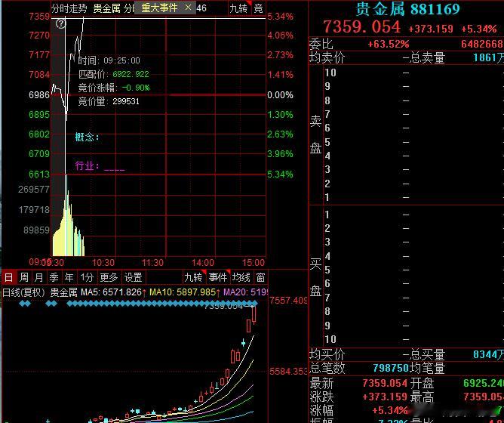Click buy order level 1 row
Image resolution: width=504 pixels, height=423 pixels.
(413, 215)
